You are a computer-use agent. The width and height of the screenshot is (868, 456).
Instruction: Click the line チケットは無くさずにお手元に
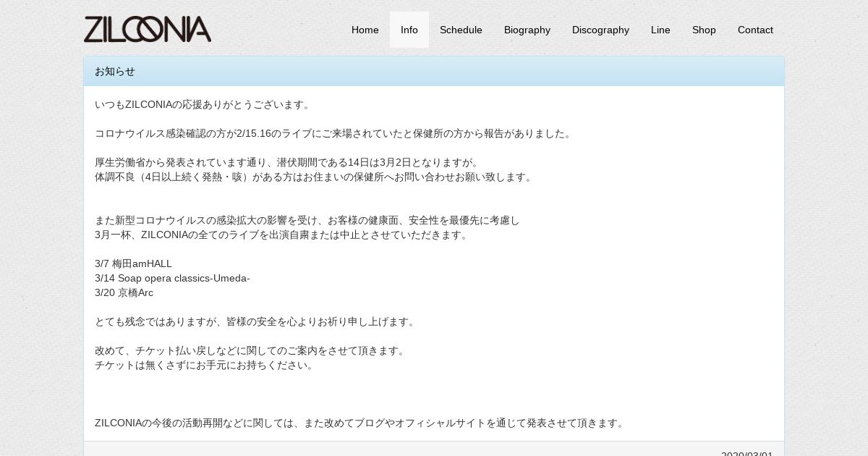pyautogui.click(x=206, y=365)
